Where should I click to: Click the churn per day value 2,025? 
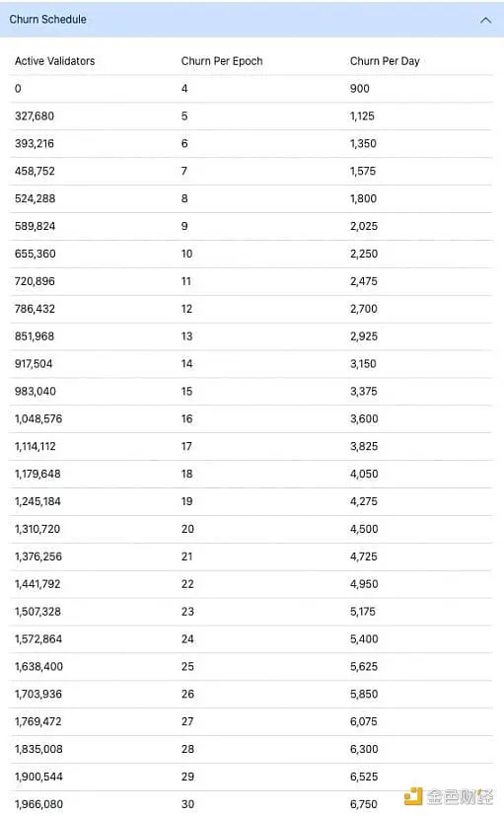tap(364, 226)
